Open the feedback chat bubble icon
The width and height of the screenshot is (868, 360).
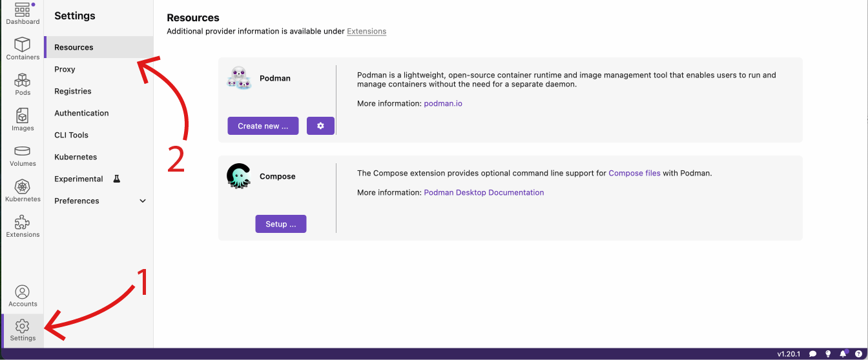pos(813,354)
